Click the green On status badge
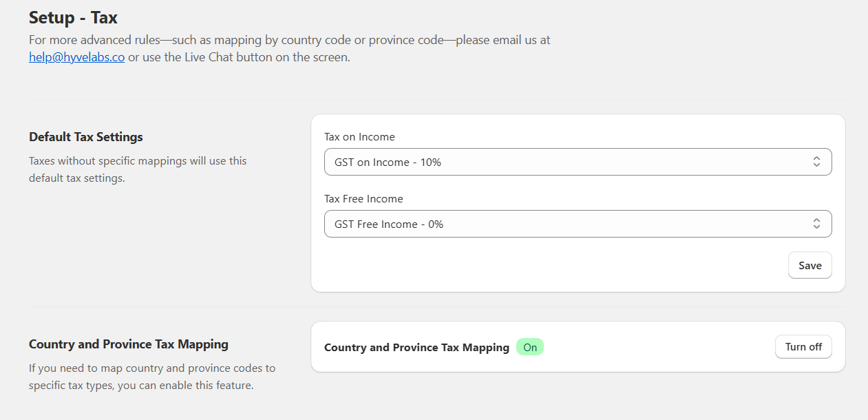 pyautogui.click(x=529, y=348)
